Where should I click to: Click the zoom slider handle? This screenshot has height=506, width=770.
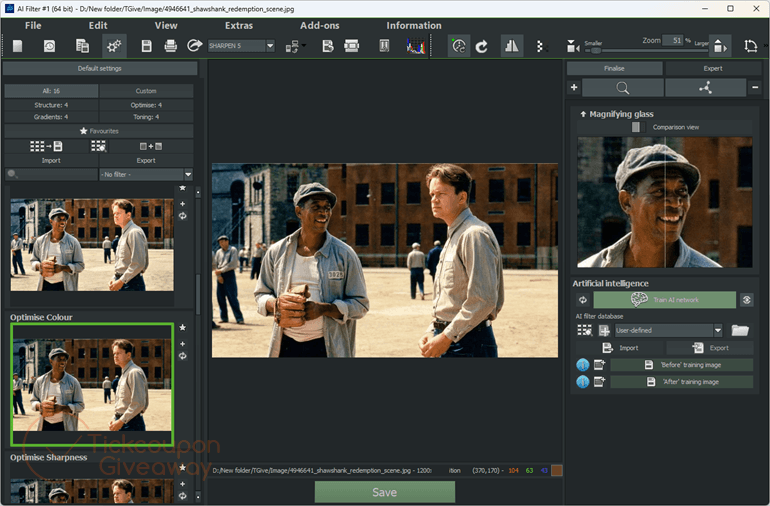pos(595,51)
